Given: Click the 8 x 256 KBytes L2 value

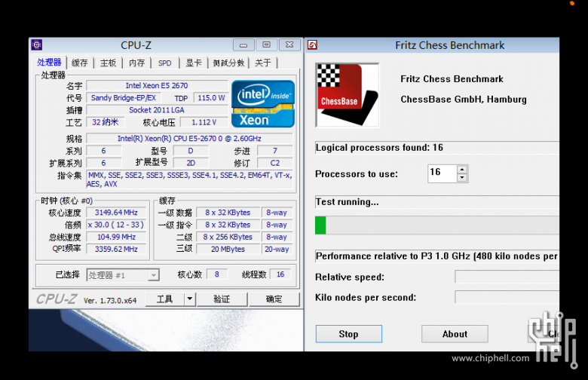Looking at the screenshot, I should pyautogui.click(x=228, y=237).
